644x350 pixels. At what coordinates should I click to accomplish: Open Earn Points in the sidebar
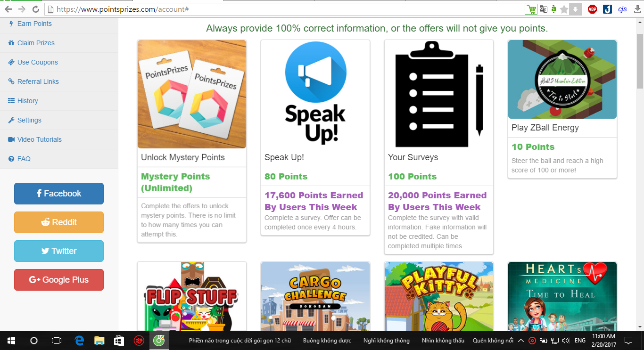click(x=59, y=24)
